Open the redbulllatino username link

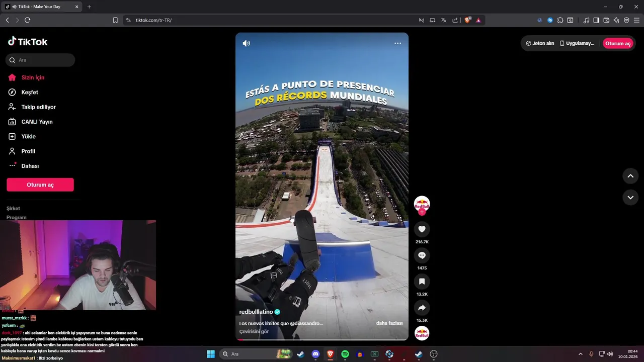(256, 312)
